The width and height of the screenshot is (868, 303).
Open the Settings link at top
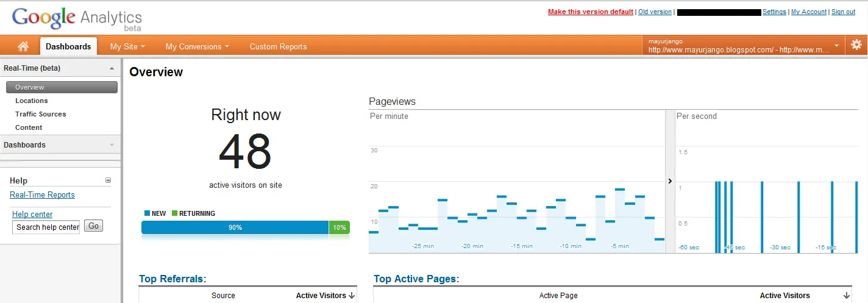774,12
